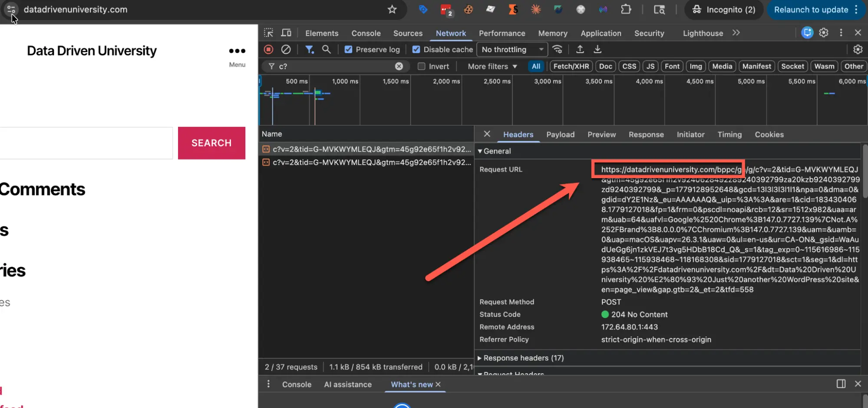Open DevTools customize three-dot menu

coord(841,33)
